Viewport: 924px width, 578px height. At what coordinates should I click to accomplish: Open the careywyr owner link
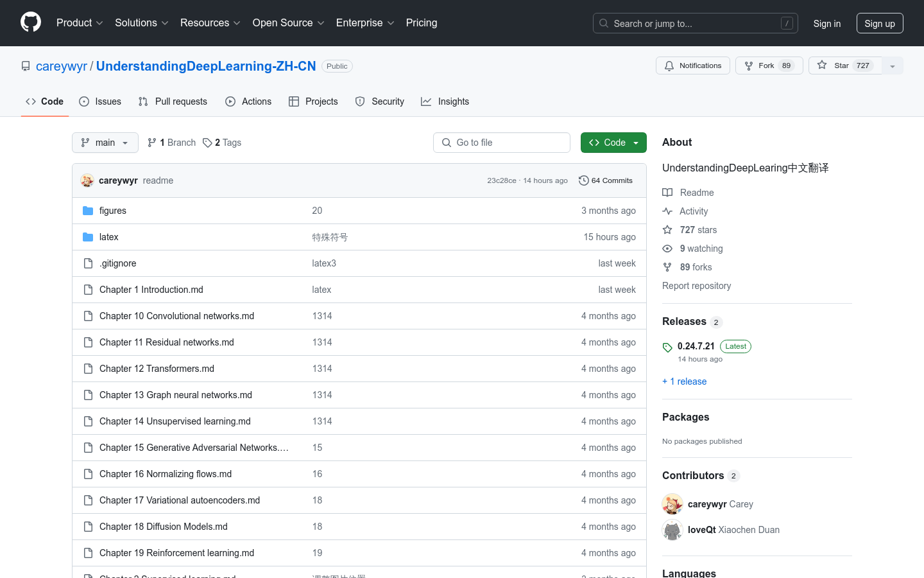[x=62, y=66]
